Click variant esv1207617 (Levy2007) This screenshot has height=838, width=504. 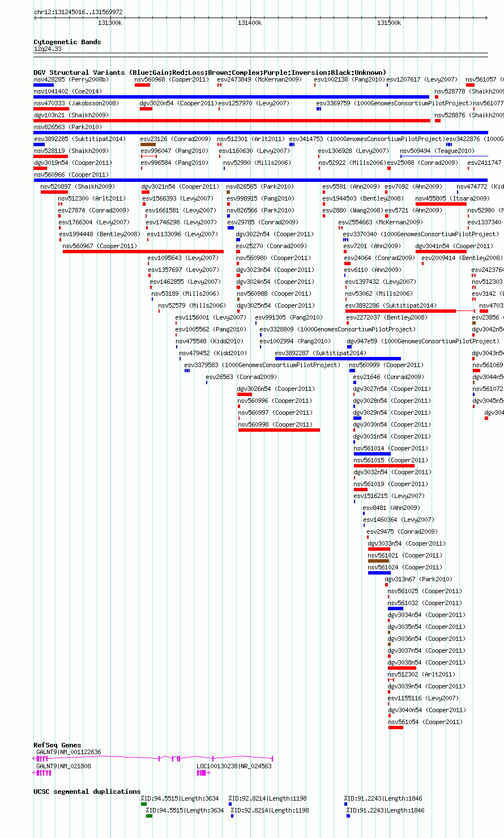click(422, 80)
